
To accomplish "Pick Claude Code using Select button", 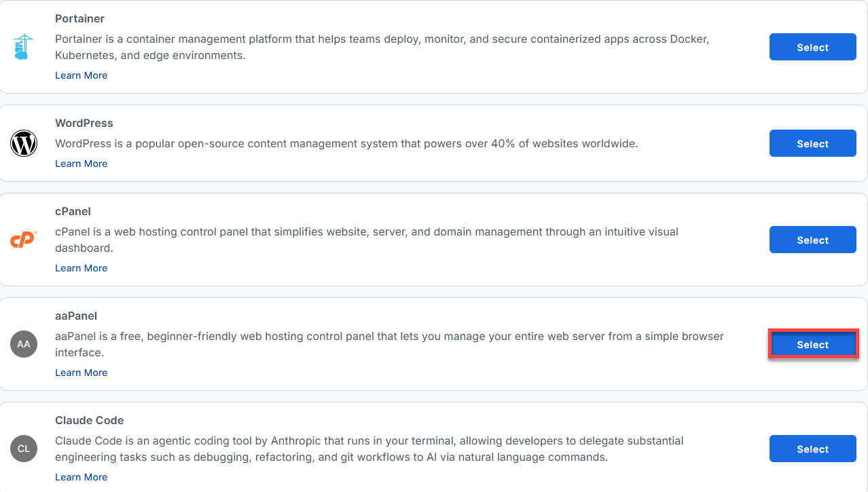I will pyautogui.click(x=812, y=449).
